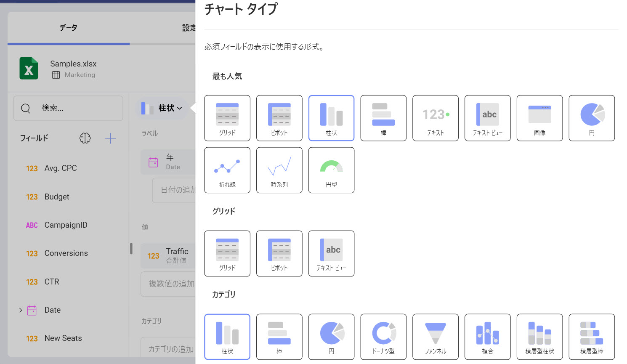This screenshot has height=364, width=627.
Task: Choose the Doughnut (ドーナツ型) chart type
Action: (383, 336)
